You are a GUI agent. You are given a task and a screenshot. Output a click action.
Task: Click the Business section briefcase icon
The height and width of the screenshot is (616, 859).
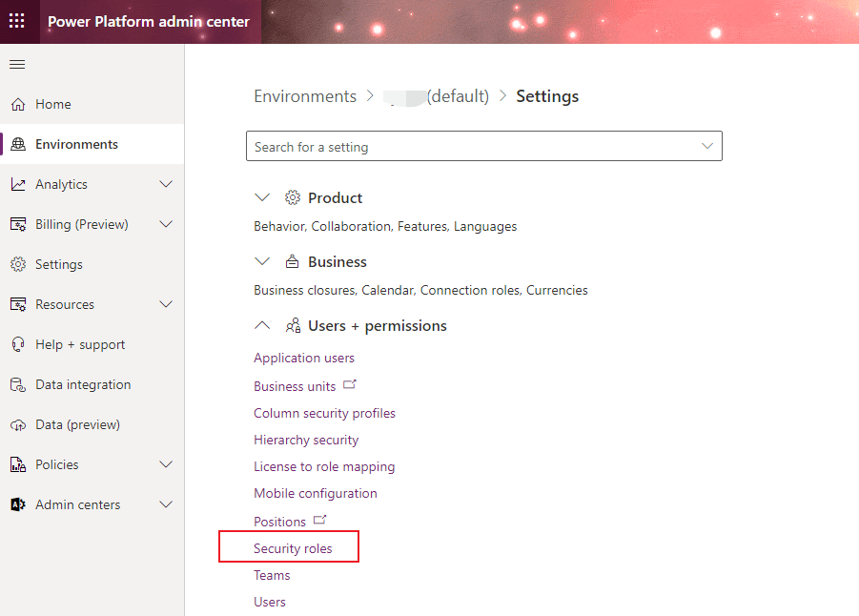click(293, 261)
